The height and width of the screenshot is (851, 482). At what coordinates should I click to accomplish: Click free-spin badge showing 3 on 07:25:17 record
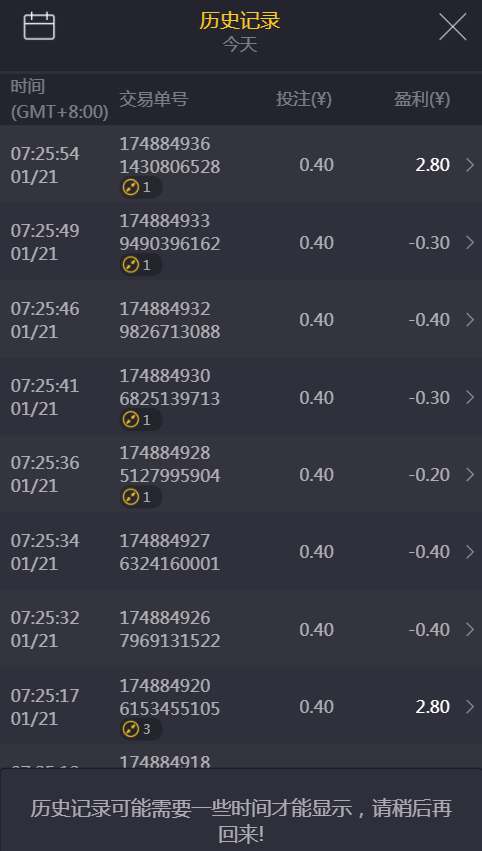(x=141, y=729)
